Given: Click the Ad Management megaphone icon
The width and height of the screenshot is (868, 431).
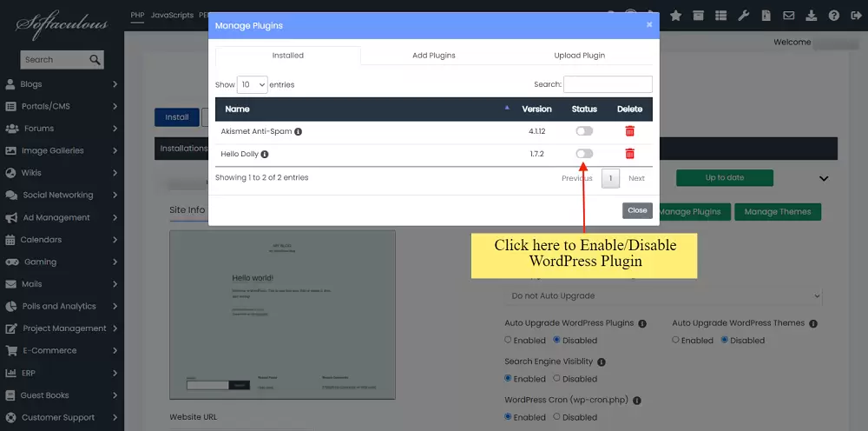Looking at the screenshot, I should coord(11,218).
